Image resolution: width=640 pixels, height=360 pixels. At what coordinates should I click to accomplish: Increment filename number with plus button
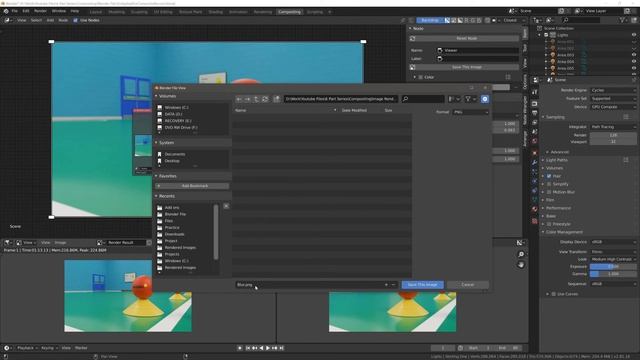pos(386,284)
